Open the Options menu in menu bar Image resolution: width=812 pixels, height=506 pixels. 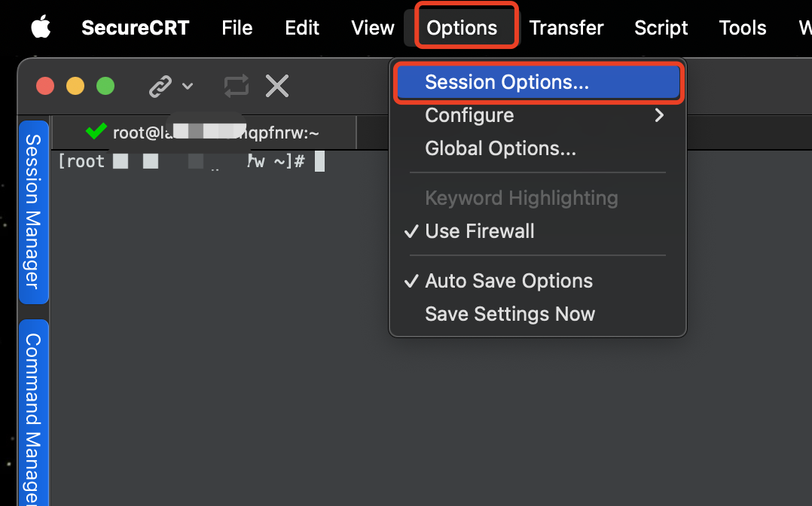[462, 27]
